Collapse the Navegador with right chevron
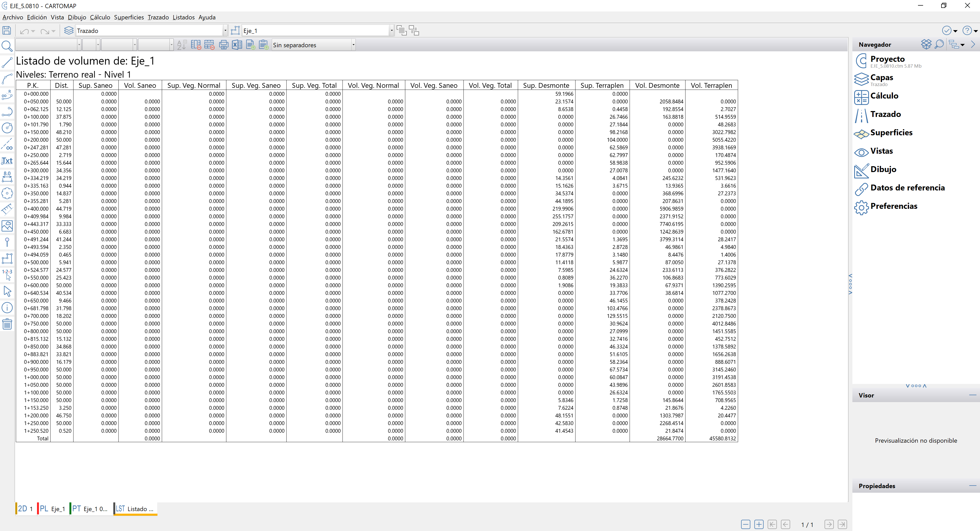Screen dimensions: 980x531 click(x=974, y=44)
